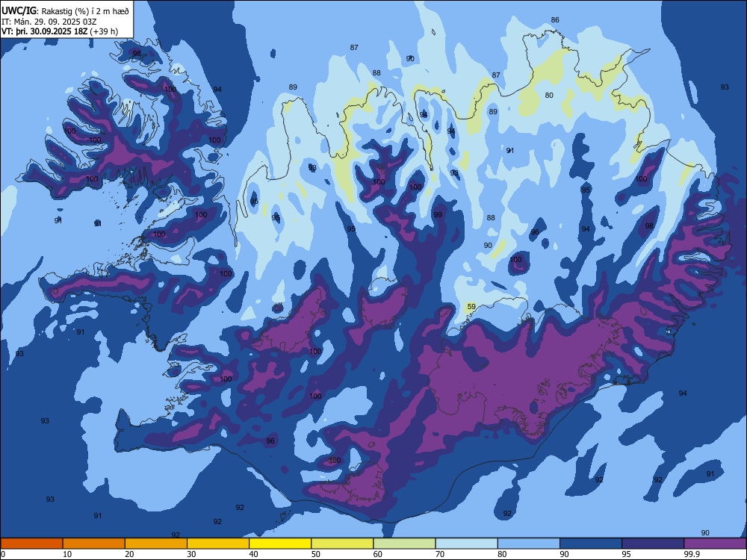747x560 pixels.
Task: Select the royal blue 90–95 legend swatch
Action: [x=591, y=544]
